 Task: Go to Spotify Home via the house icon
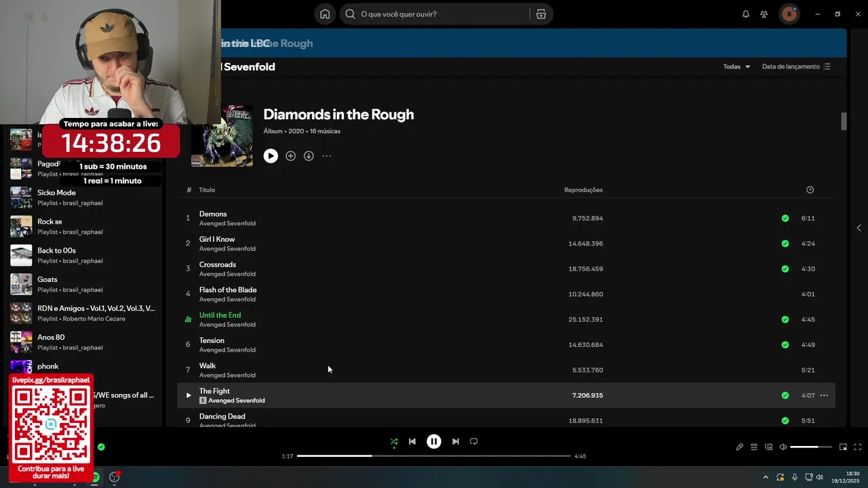tap(325, 14)
